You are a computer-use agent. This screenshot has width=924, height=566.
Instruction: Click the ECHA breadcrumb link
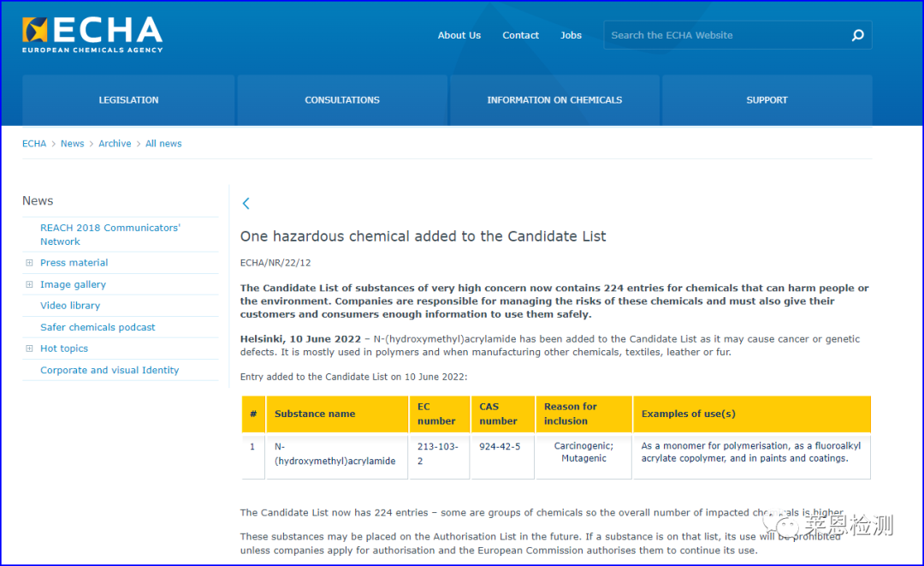pyautogui.click(x=34, y=144)
